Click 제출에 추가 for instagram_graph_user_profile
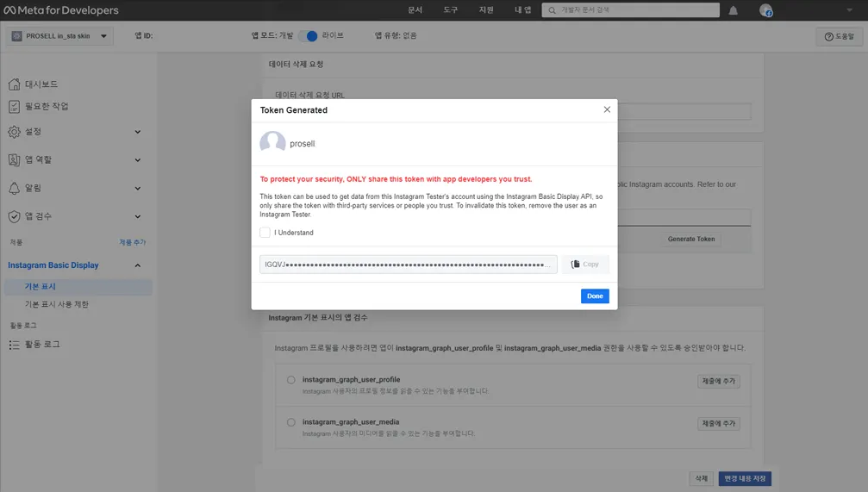 point(719,382)
